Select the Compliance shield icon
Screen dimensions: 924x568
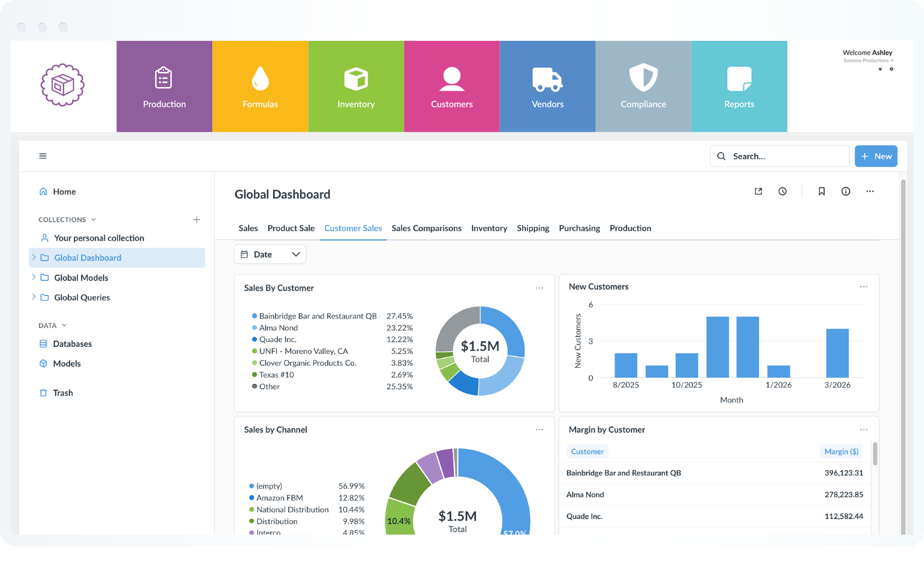(x=643, y=79)
